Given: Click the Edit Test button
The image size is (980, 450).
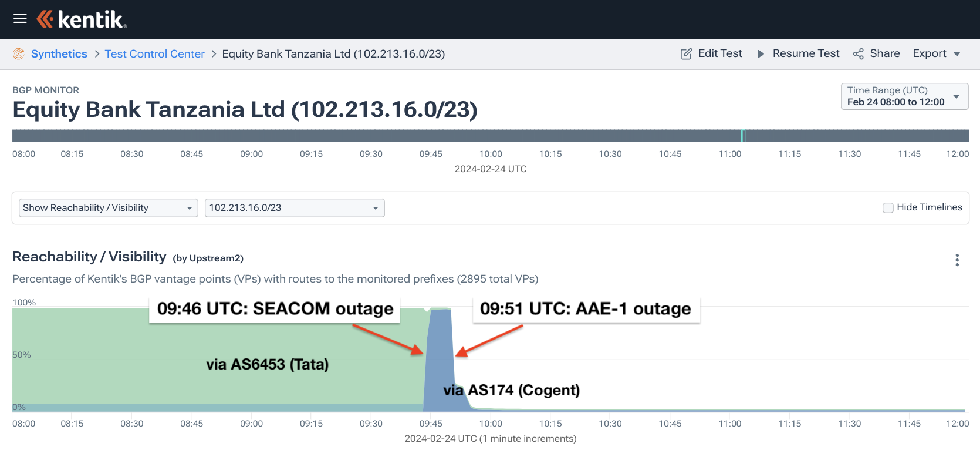Looking at the screenshot, I should [x=711, y=53].
